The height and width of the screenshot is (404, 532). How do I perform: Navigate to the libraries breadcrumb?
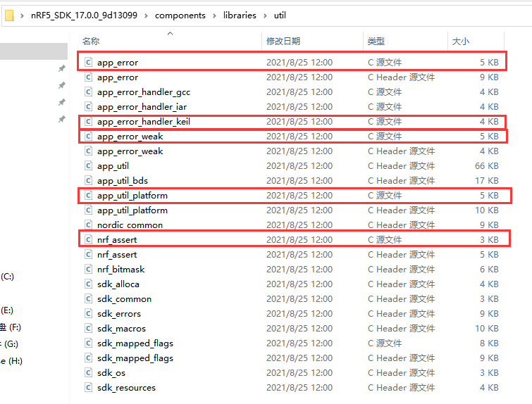[x=240, y=15]
